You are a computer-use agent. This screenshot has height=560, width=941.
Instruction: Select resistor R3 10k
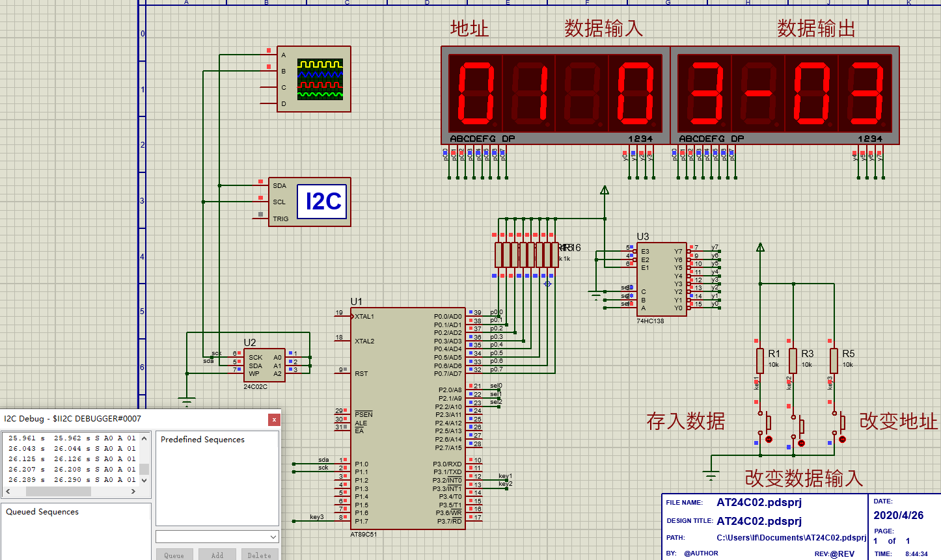click(793, 361)
